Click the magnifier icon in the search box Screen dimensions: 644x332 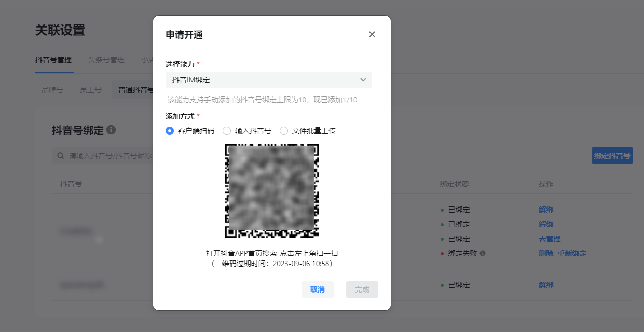point(61,156)
